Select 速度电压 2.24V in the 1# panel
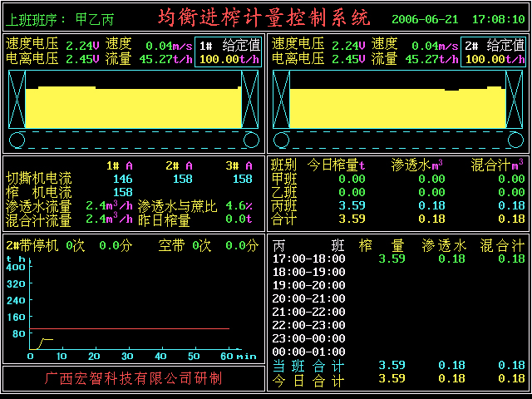This screenshot has height=399, width=532. [x=52, y=45]
